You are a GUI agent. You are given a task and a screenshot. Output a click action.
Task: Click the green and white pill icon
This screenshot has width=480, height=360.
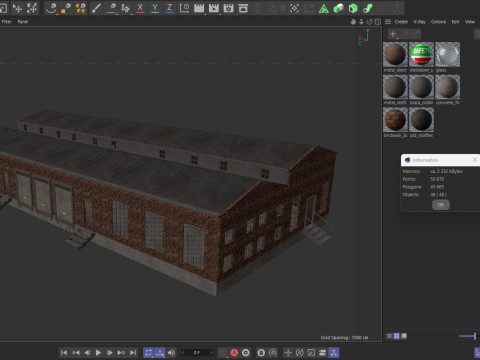pyautogui.click(x=338, y=8)
